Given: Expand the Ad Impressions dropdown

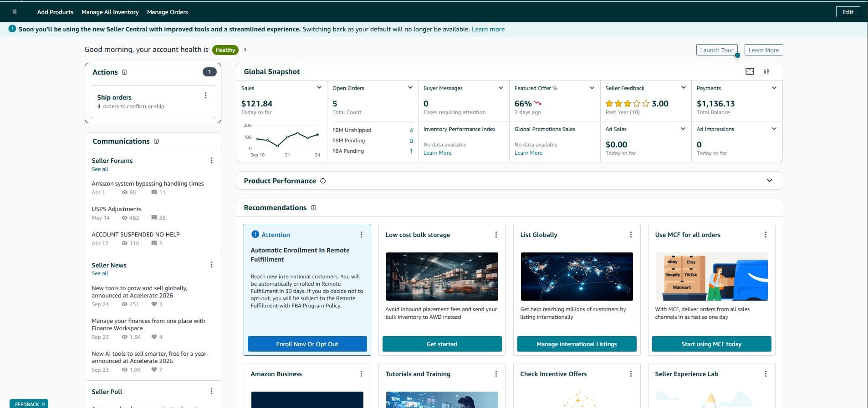Looking at the screenshot, I should (x=774, y=129).
